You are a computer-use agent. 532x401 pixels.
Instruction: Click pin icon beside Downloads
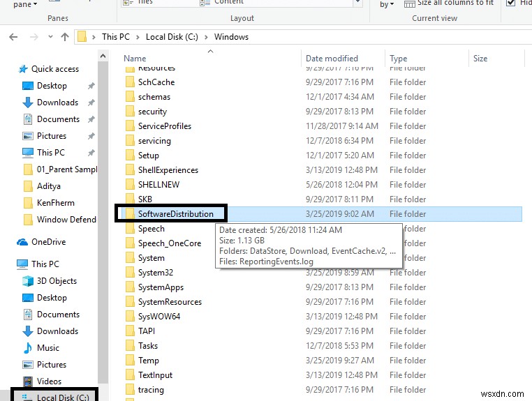tap(91, 103)
